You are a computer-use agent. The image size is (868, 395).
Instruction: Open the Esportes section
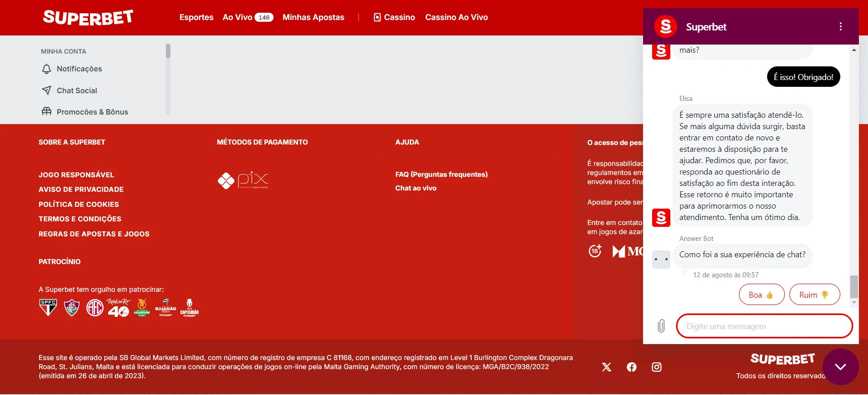click(x=196, y=17)
